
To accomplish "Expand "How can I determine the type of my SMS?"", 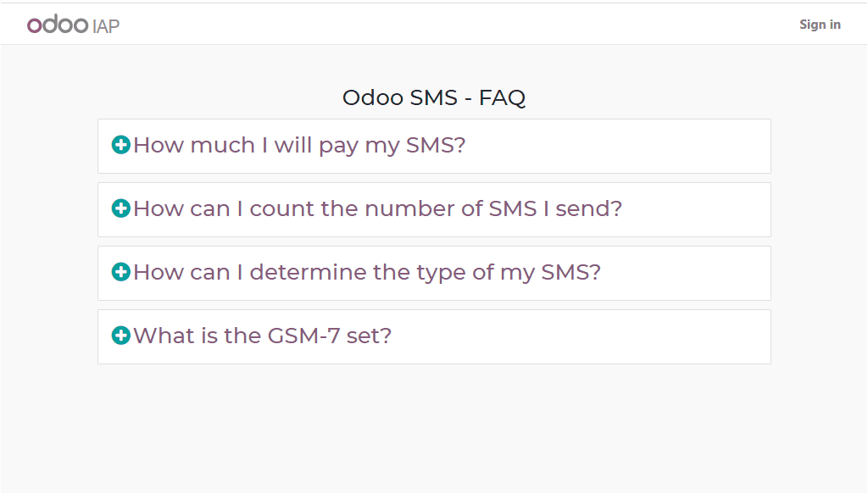I will tap(367, 273).
